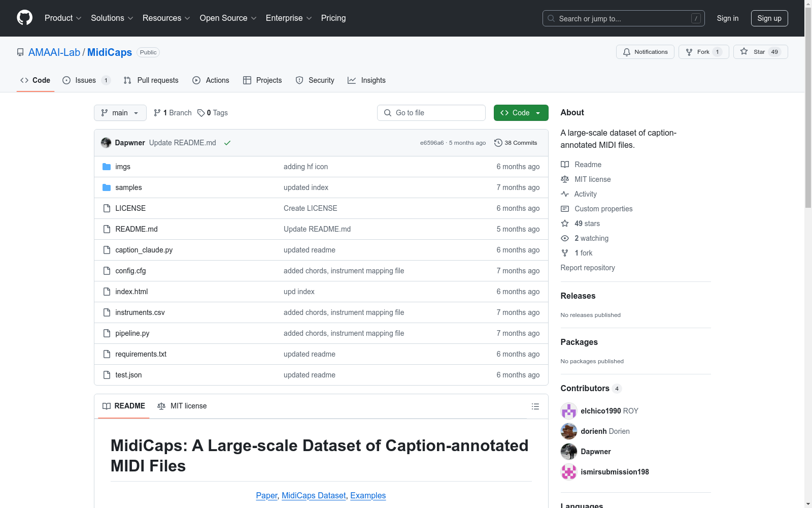Open commit hash e6596a6

point(432,143)
